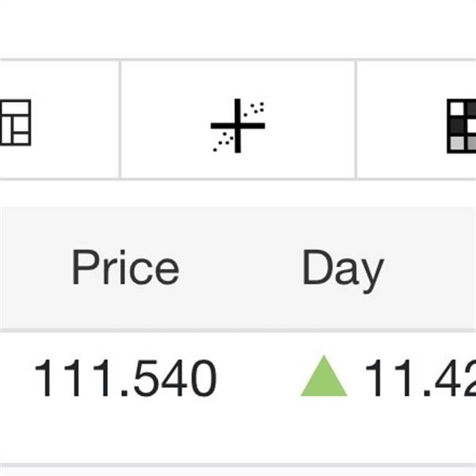Click the upper-right dots of scatter icon
Image resolution: width=476 pixels, height=476 pixels.
pos(254,109)
